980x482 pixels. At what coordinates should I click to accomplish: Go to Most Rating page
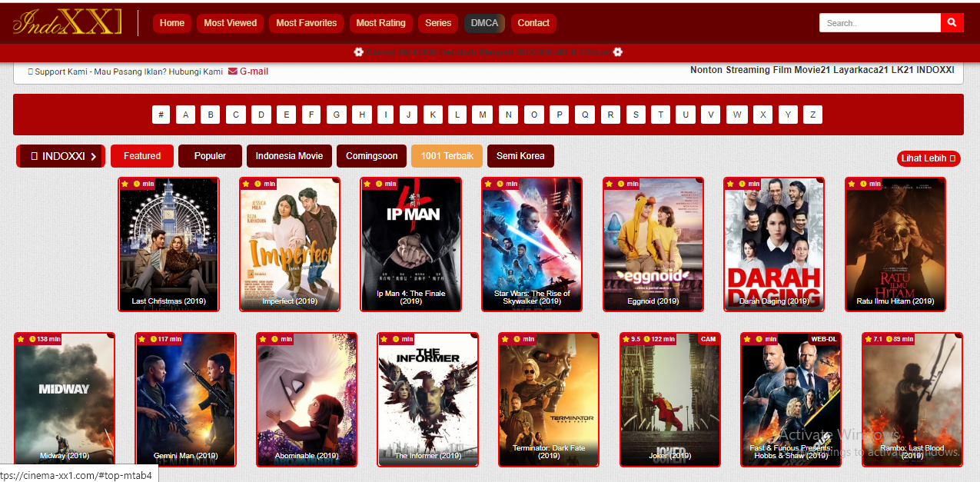point(380,23)
